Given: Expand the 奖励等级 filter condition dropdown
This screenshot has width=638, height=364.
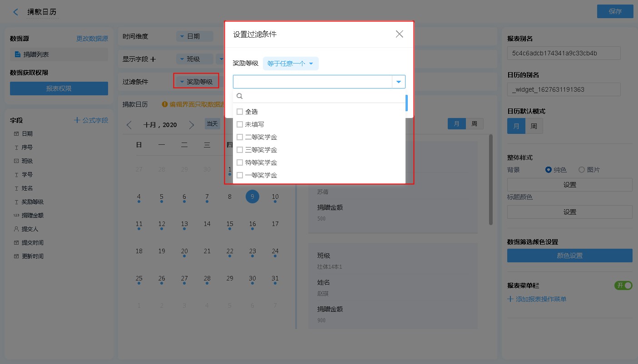Looking at the screenshot, I should point(196,82).
